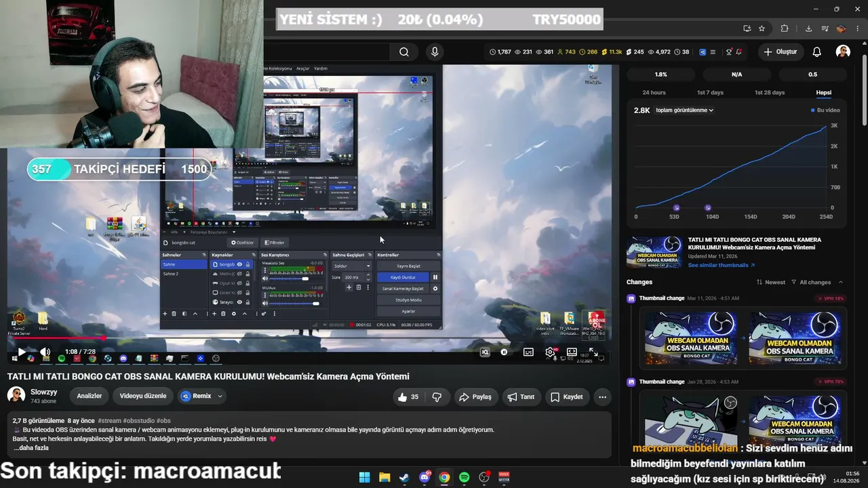
Task: Like the video with the thumbs-up
Action: pos(408,397)
